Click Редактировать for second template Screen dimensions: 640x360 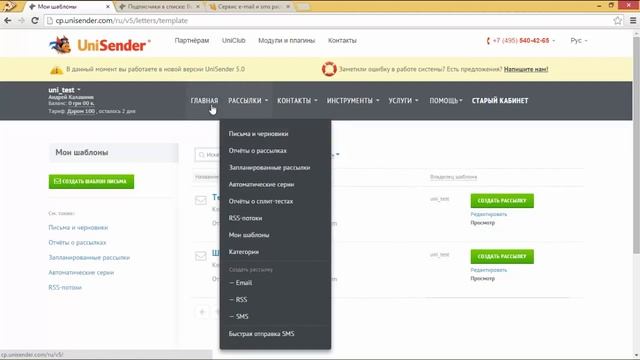489,270
